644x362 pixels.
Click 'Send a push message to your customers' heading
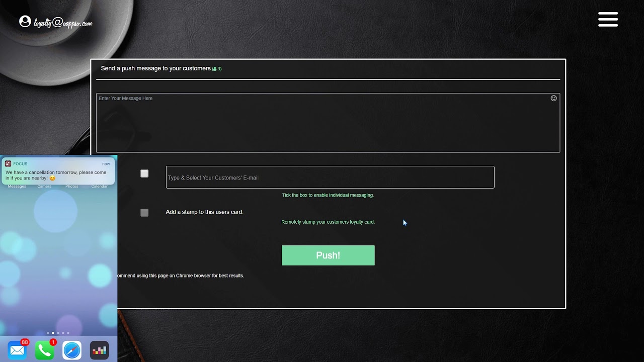pyautogui.click(x=155, y=68)
